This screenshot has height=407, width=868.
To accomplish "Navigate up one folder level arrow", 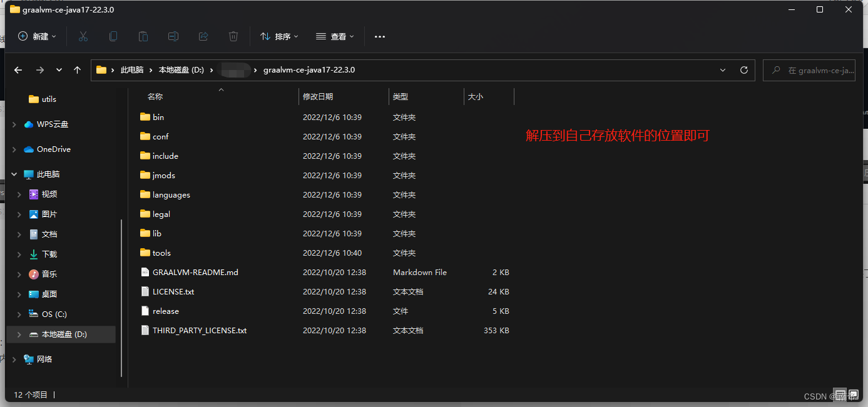I will pos(78,70).
